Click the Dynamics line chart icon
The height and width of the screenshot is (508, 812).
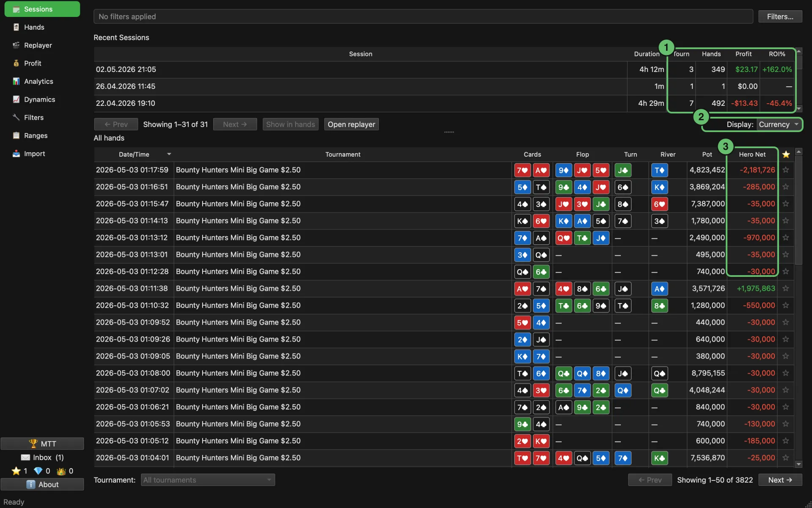point(16,99)
